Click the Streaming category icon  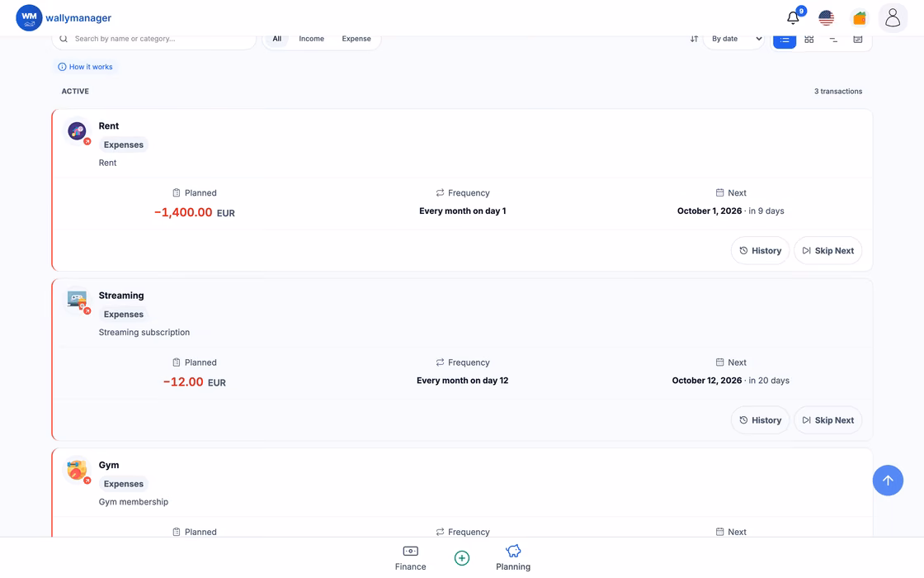pyautogui.click(x=78, y=301)
